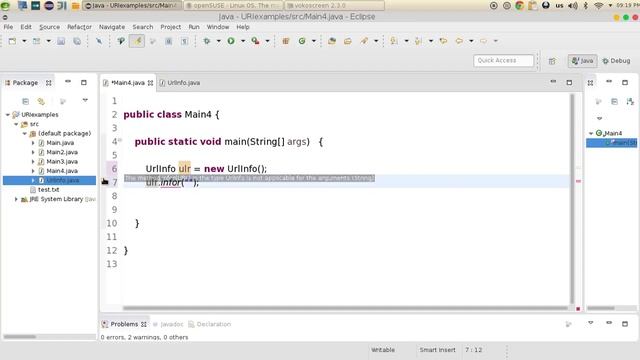Open the Source menu
Screen dimensions: 640x360
coord(49,27)
